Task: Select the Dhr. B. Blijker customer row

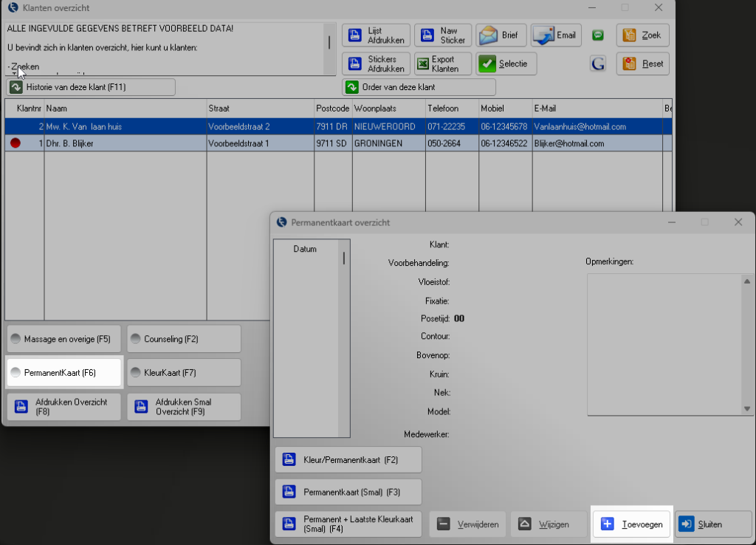Action: tap(125, 143)
